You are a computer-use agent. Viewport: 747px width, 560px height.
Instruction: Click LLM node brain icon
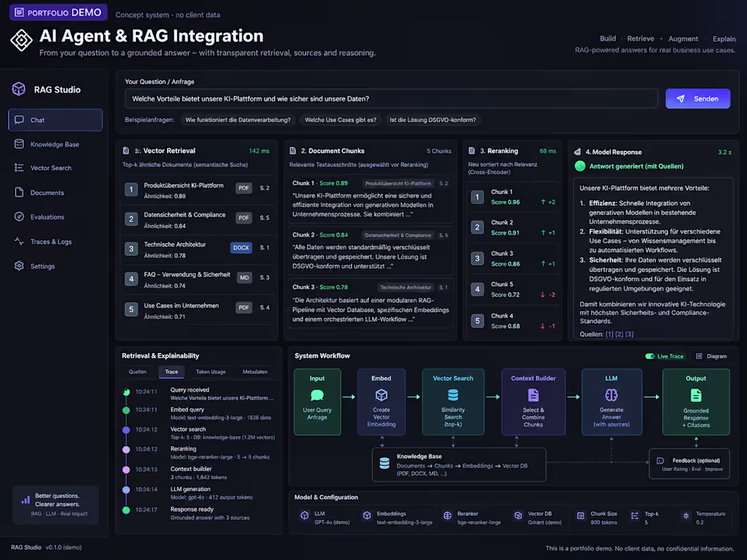(x=611, y=395)
